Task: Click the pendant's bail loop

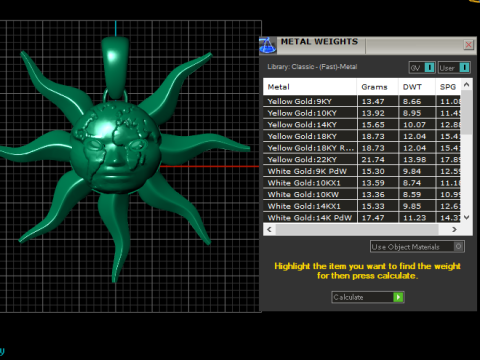Action: pyautogui.click(x=115, y=68)
